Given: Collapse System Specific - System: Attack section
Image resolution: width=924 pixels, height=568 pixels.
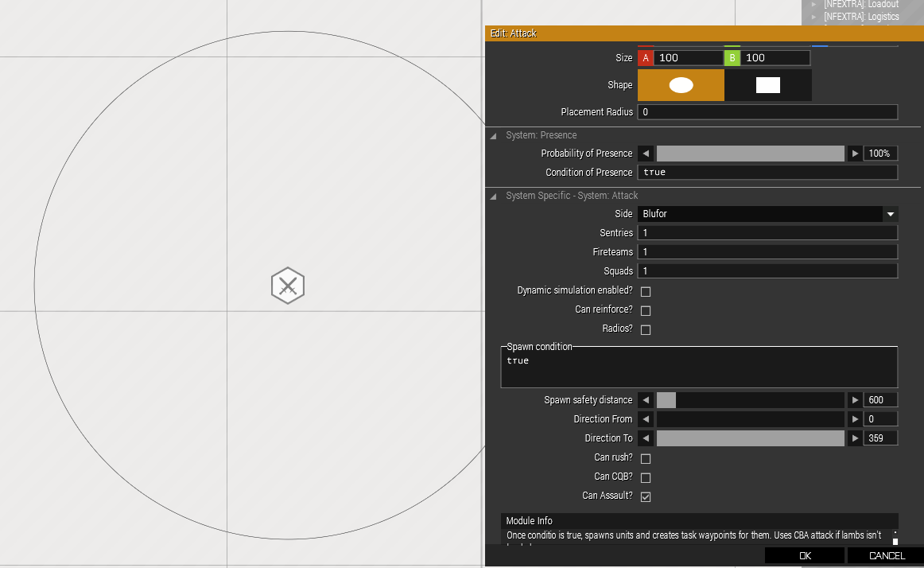Looking at the screenshot, I should point(493,196).
